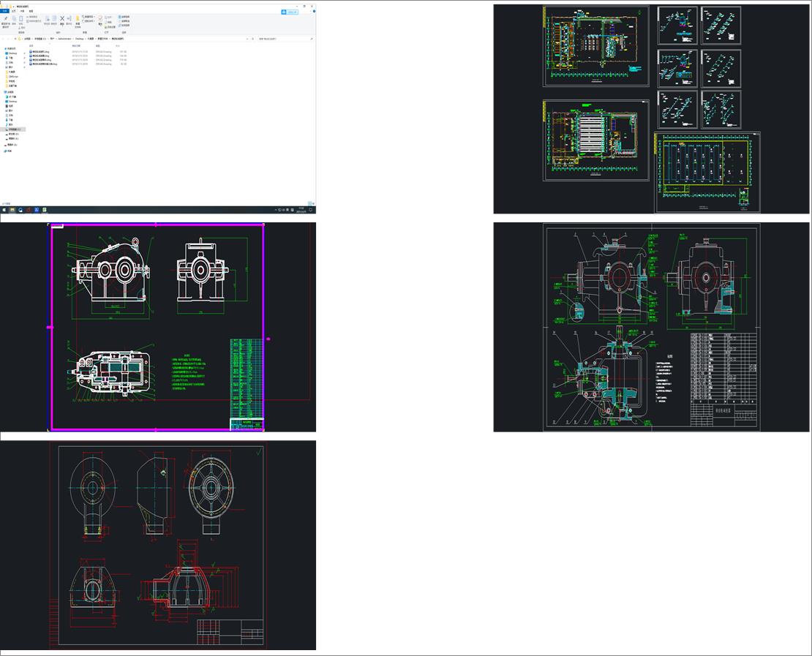Screen dimensions: 812x656
Task: Click the Rename icon in the ribbon
Action: 69,20
